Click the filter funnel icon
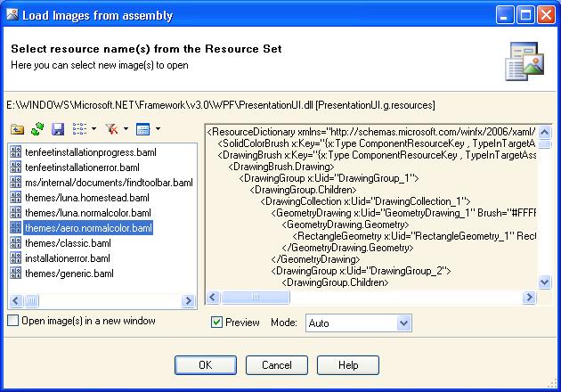 (112, 129)
